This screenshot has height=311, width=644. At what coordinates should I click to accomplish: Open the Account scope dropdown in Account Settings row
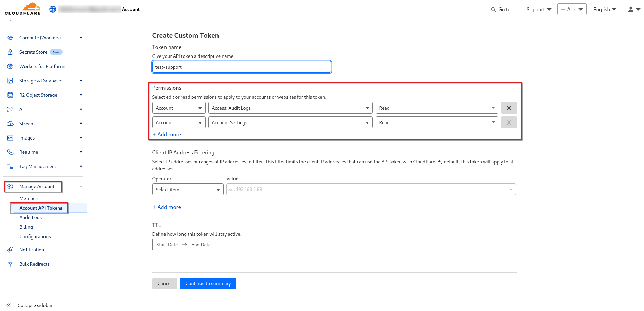click(179, 122)
